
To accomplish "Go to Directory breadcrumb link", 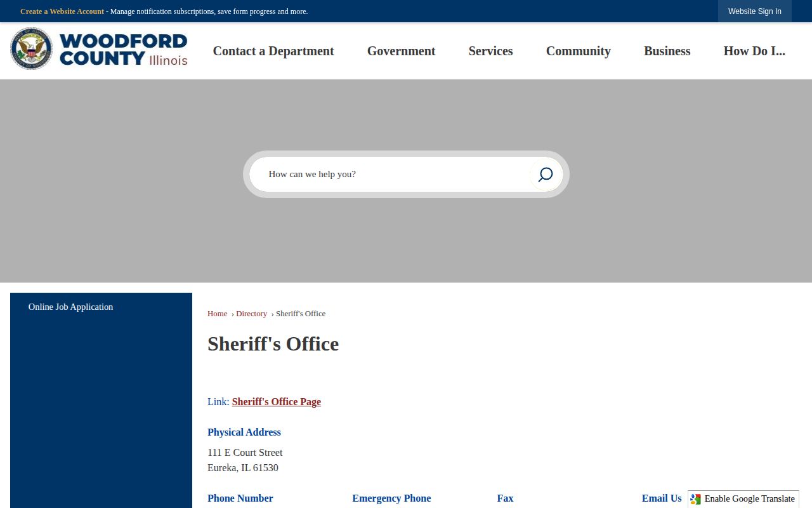I will [251, 314].
